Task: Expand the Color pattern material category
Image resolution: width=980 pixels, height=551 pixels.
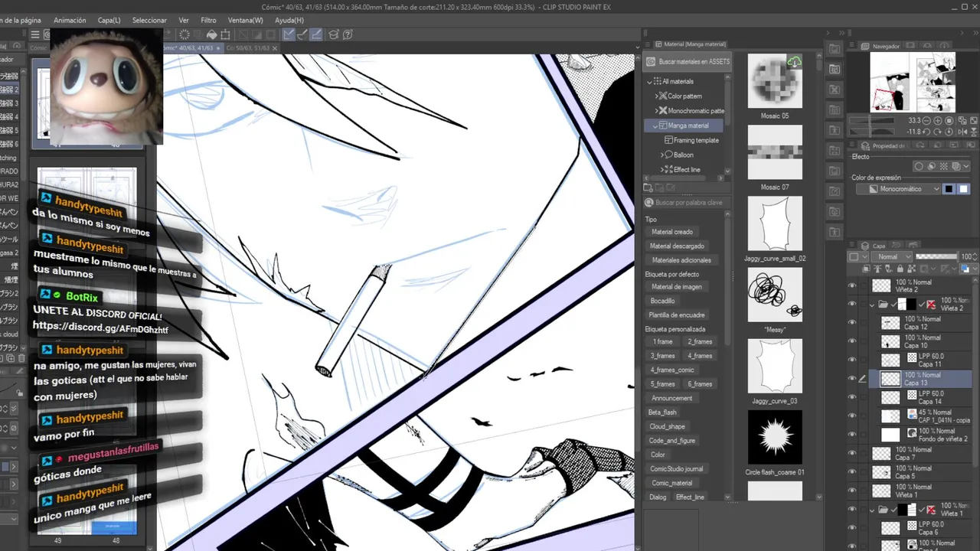Action: [x=656, y=96]
